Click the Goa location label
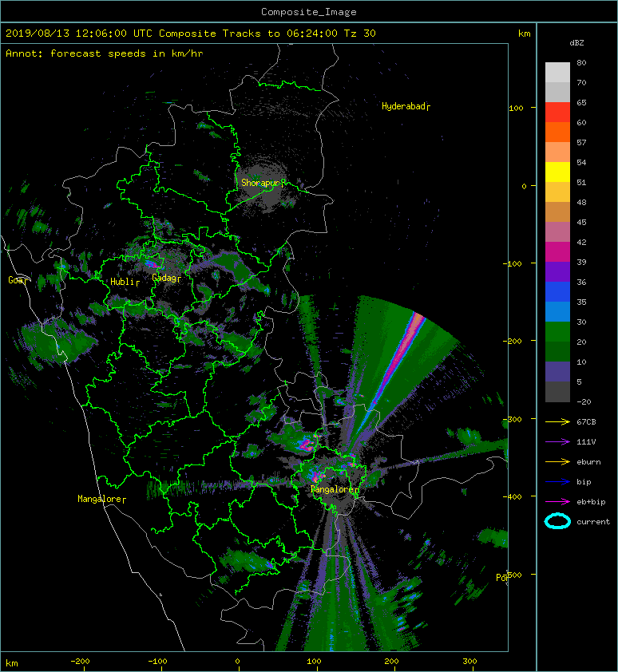The image size is (618, 672). (18, 280)
